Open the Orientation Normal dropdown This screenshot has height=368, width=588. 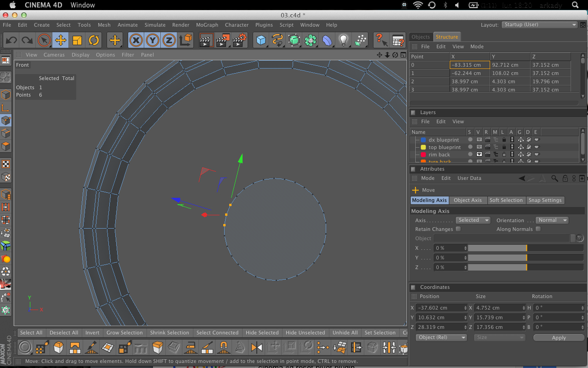553,220
